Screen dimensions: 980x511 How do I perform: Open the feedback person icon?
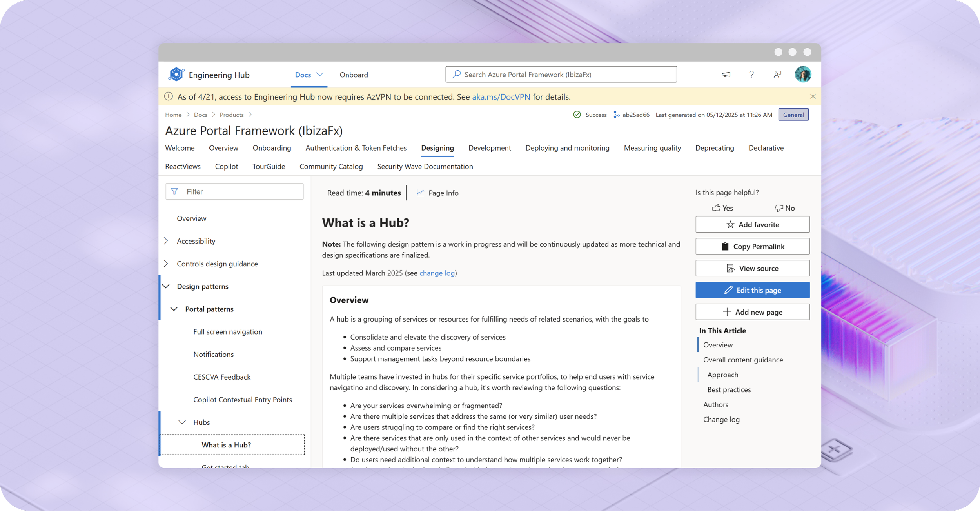pos(777,74)
